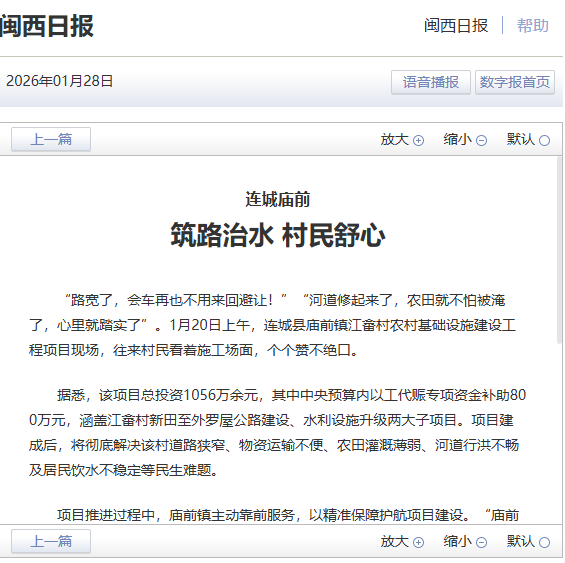565x563 pixels.
Task: Go to 数字报首页 button
Action: tap(515, 82)
